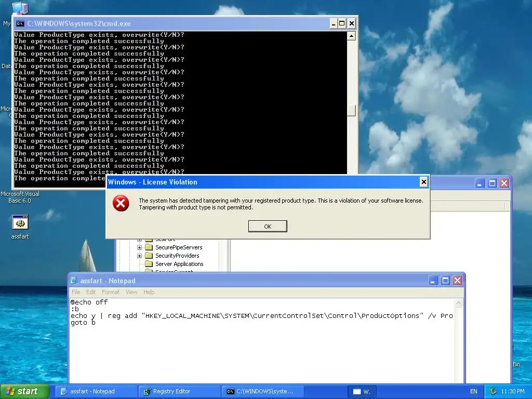Click the system tray icon beside the clock
Image resolution: width=532 pixels, height=399 pixels.
click(x=493, y=391)
